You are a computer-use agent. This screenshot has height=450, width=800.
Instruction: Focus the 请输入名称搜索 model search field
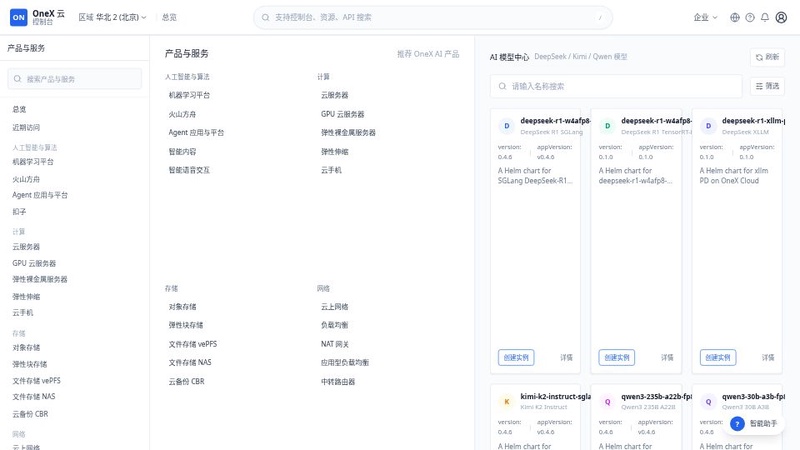tap(616, 86)
